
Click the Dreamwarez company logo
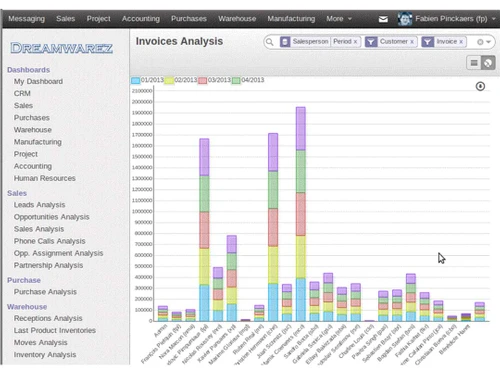click(x=62, y=48)
